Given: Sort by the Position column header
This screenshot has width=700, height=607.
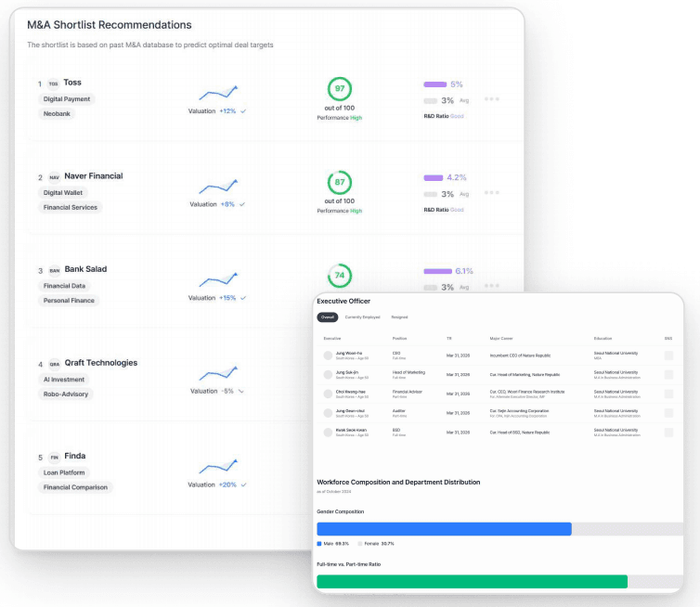Looking at the screenshot, I should point(399,339).
